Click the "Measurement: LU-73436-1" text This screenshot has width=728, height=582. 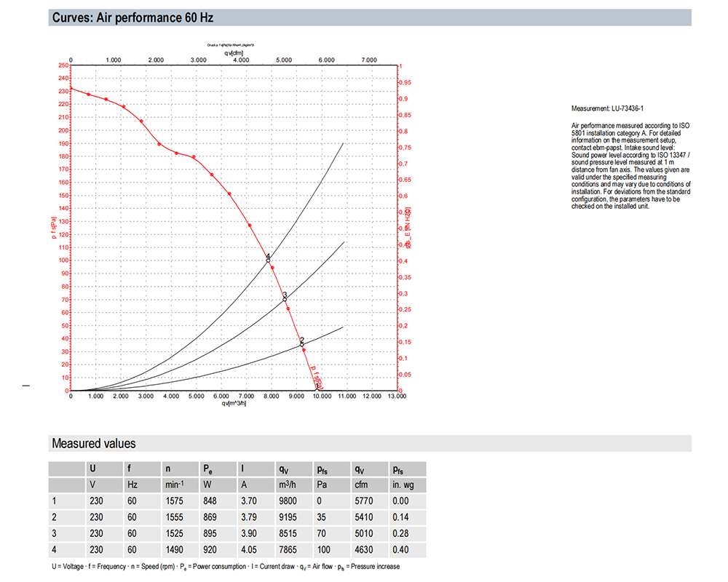(607, 108)
